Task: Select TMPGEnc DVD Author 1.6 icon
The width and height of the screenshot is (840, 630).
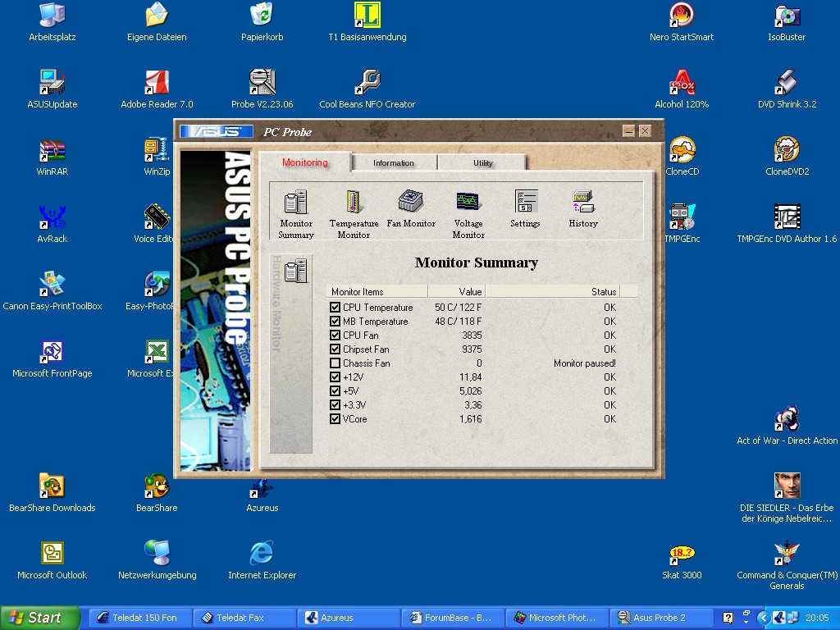Action: tap(787, 223)
